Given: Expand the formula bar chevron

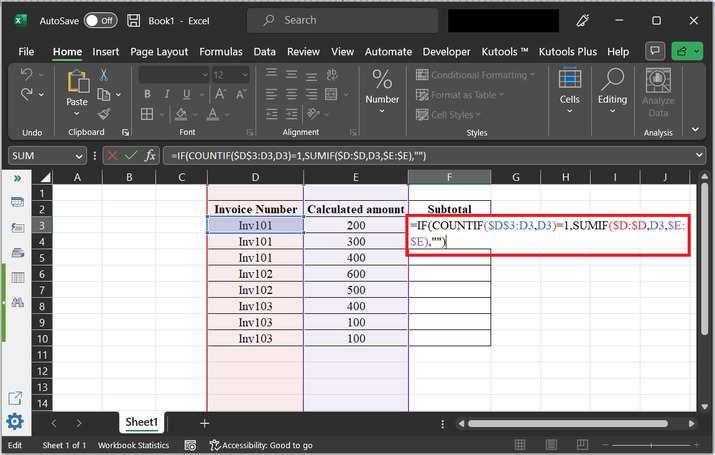Looking at the screenshot, I should pyautogui.click(x=699, y=156).
